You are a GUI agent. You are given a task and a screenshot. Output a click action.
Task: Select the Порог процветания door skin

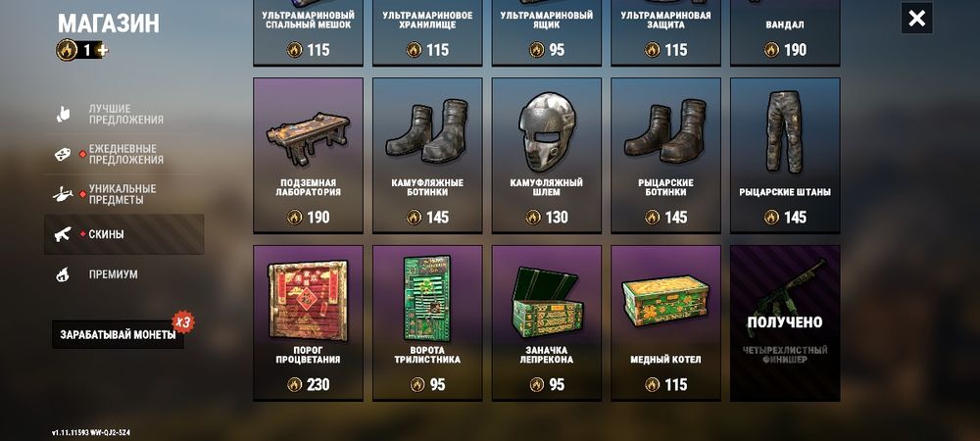308,323
